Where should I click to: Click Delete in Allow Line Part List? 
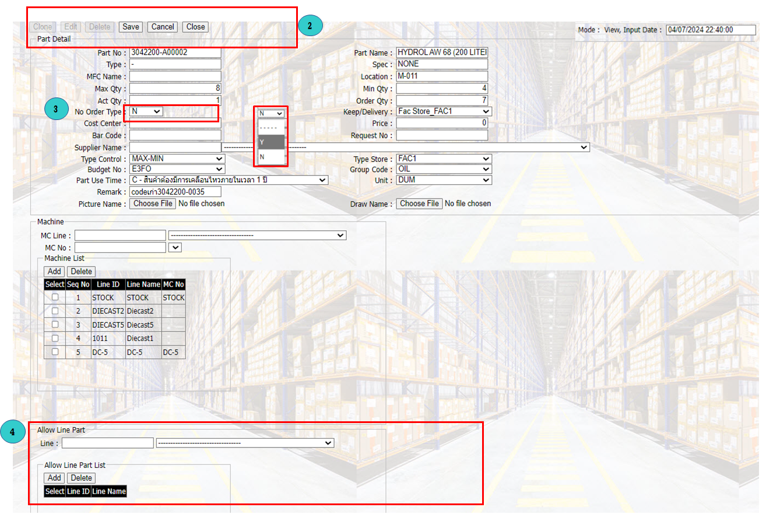(82, 478)
